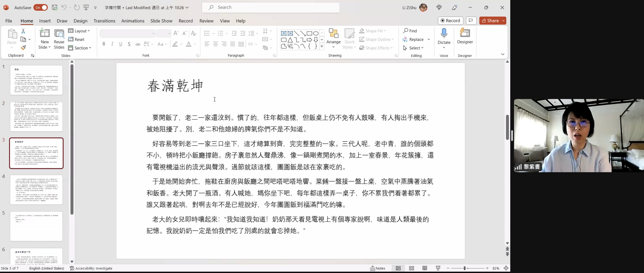Toggle Bold formatting
This screenshot has height=273, width=644.
[104, 44]
